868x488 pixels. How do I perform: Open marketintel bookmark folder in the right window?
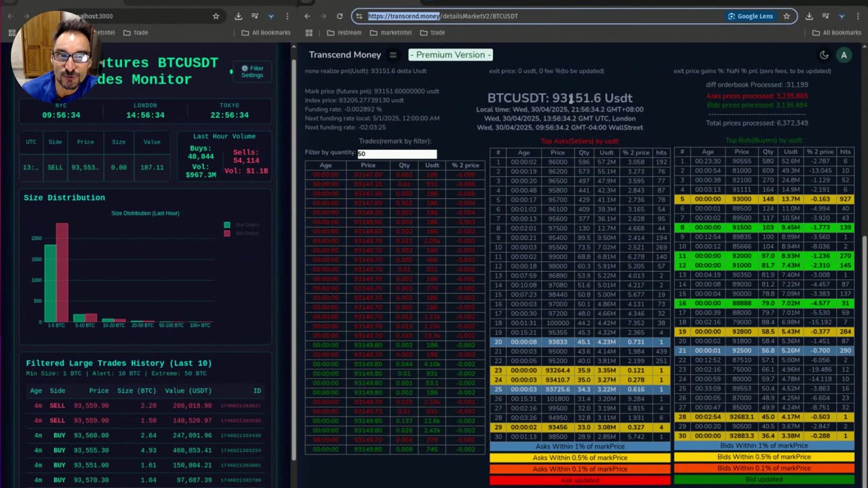point(391,33)
